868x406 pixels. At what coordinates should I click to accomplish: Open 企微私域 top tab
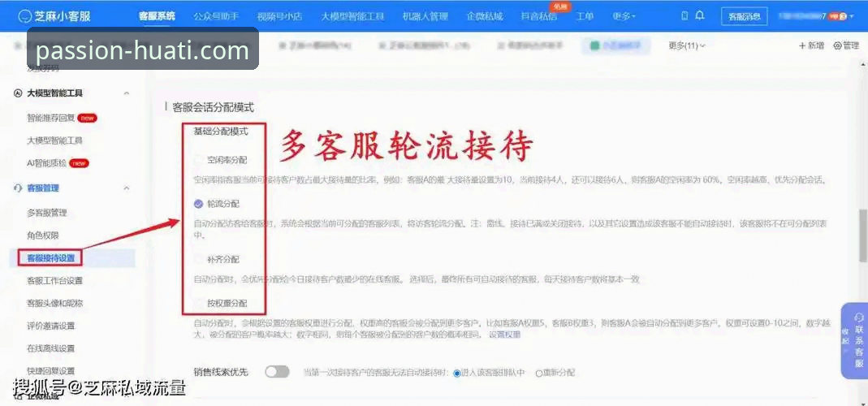pos(485,16)
